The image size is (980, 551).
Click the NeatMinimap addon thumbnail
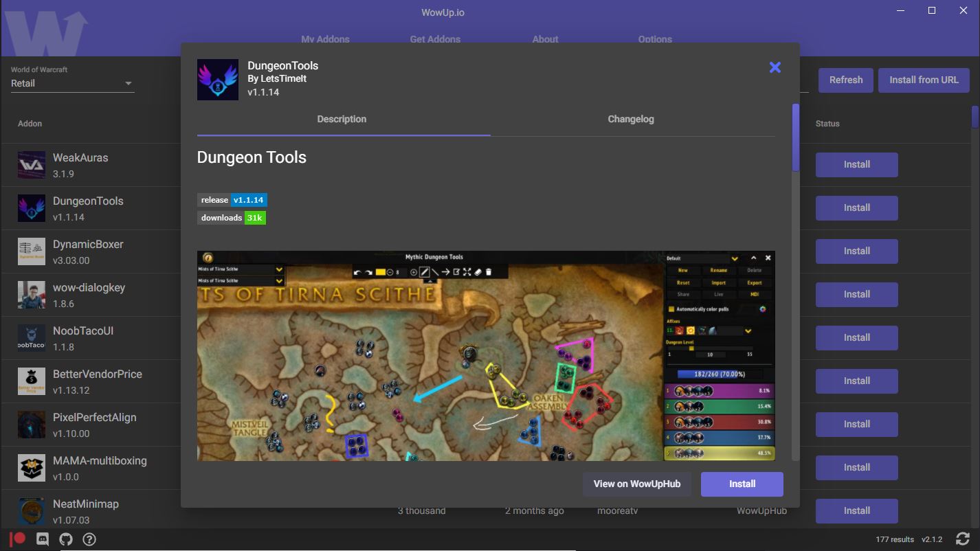coord(32,511)
